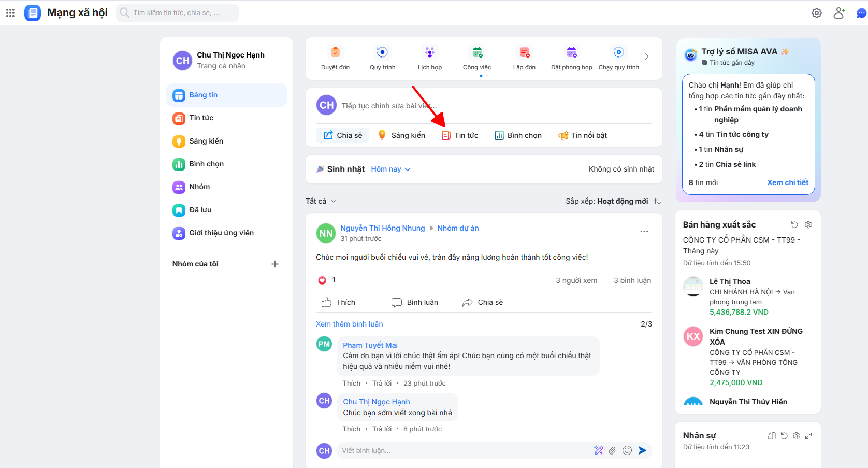Image resolution: width=868 pixels, height=468 pixels.
Task: Click the search box in top bar
Action: coord(177,13)
